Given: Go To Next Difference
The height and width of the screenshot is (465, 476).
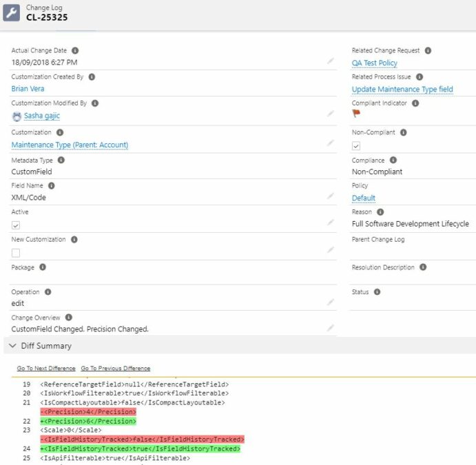Looking at the screenshot, I should 46,368.
